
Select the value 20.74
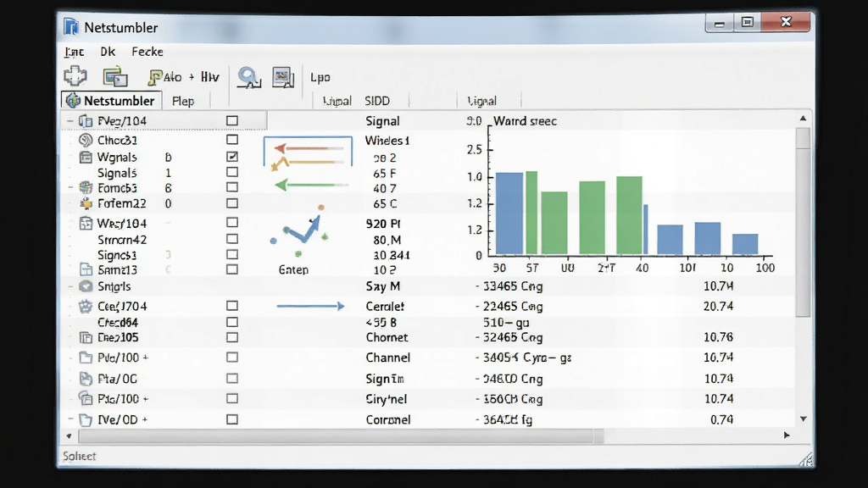pyautogui.click(x=718, y=306)
